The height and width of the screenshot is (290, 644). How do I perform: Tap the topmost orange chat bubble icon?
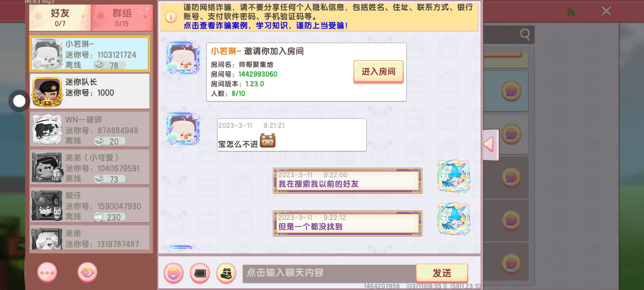[x=511, y=91]
